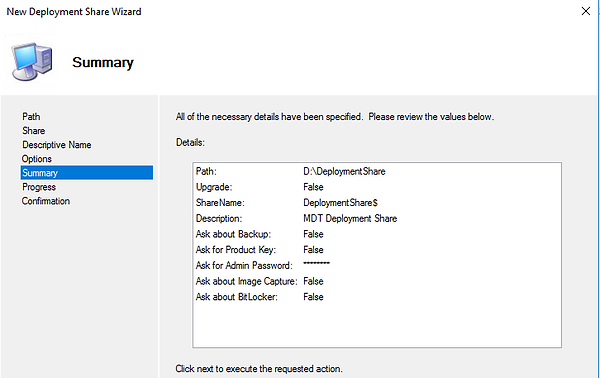Select the Share step in sidebar

pos(34,130)
